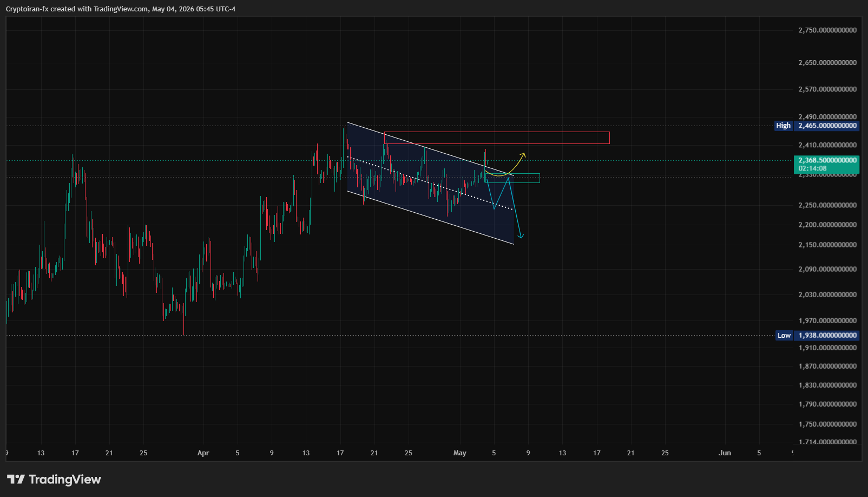This screenshot has width=868, height=497.
Task: Select the High price label tag
Action: (784, 126)
